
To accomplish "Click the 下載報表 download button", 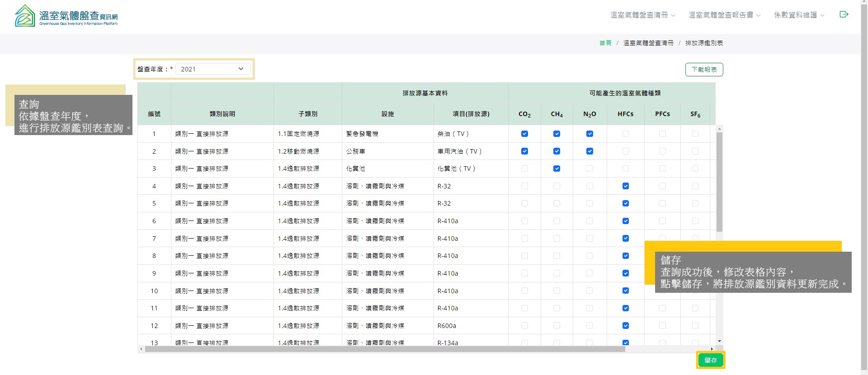I will (704, 70).
